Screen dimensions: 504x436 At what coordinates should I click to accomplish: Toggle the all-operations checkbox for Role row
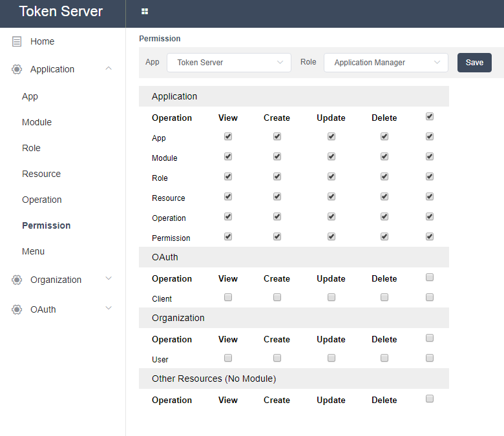430,176
